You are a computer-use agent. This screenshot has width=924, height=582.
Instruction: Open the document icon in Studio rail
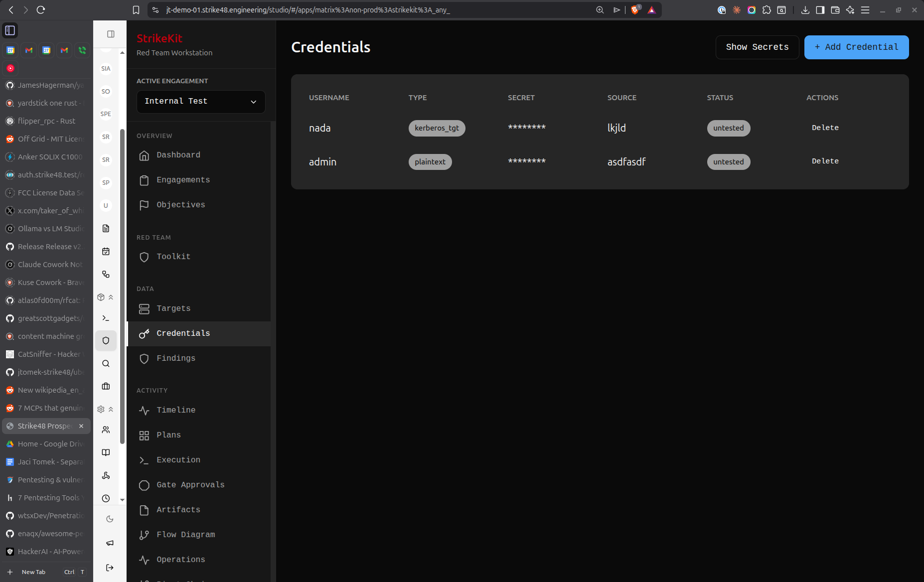tap(106, 228)
